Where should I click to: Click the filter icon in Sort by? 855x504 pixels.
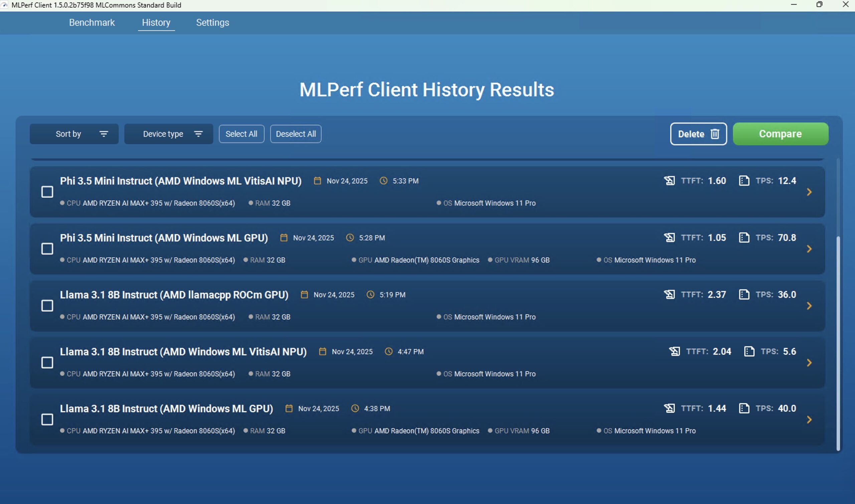pos(104,134)
